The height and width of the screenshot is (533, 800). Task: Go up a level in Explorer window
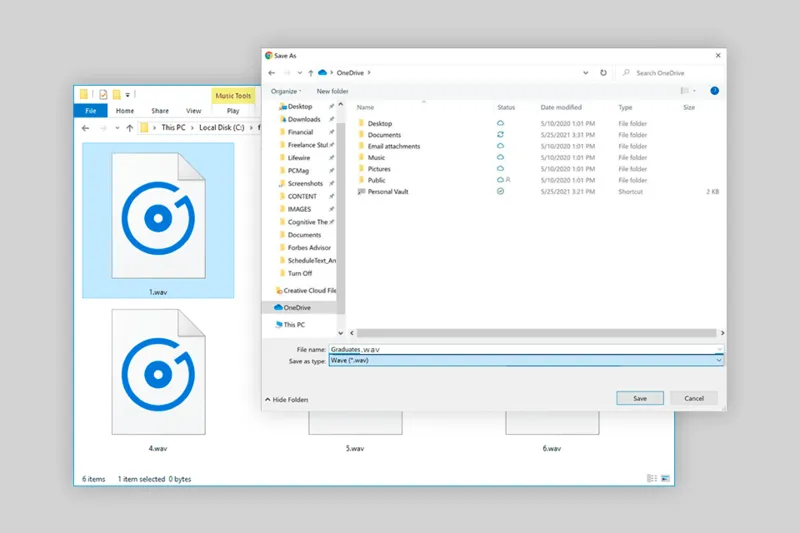(130, 128)
